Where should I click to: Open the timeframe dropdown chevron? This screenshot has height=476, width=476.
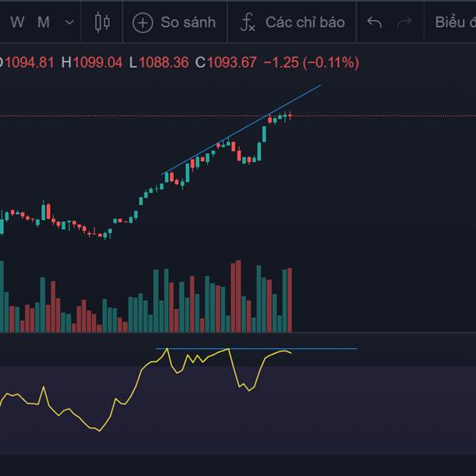click(x=70, y=22)
